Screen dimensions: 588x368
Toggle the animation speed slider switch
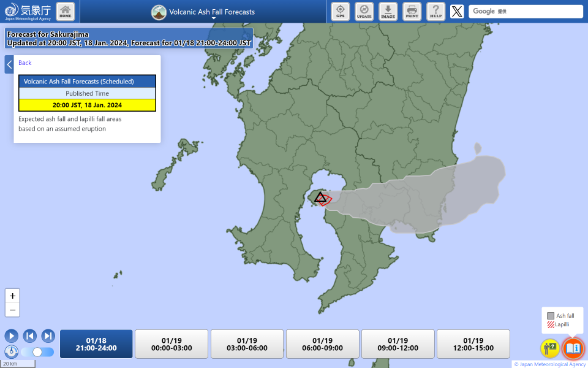click(x=37, y=352)
